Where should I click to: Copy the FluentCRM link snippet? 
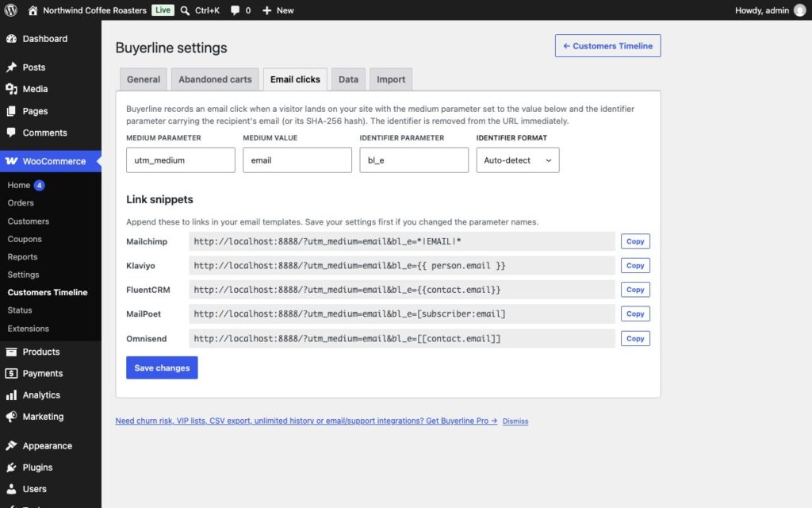click(635, 290)
